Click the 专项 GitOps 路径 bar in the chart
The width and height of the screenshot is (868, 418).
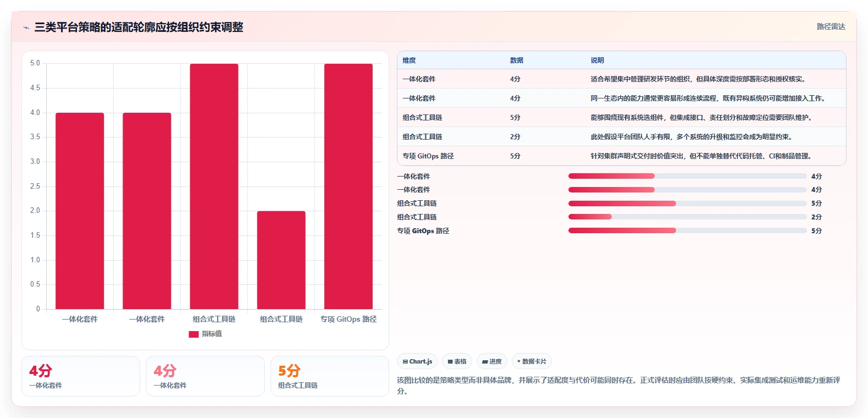pyautogui.click(x=349, y=186)
